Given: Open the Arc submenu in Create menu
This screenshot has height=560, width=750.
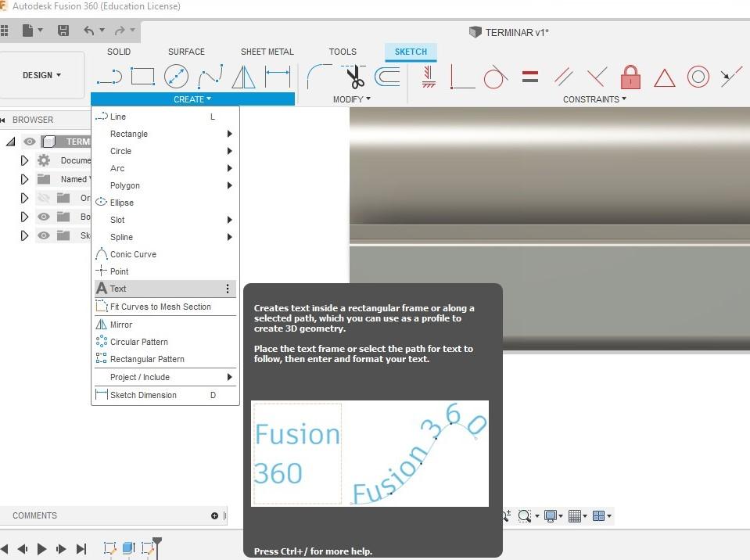Looking at the screenshot, I should 166,168.
